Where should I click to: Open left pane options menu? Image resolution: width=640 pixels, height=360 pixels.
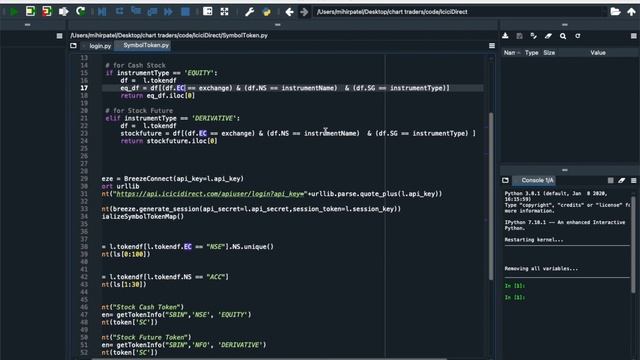pyautogui.click(x=60, y=36)
